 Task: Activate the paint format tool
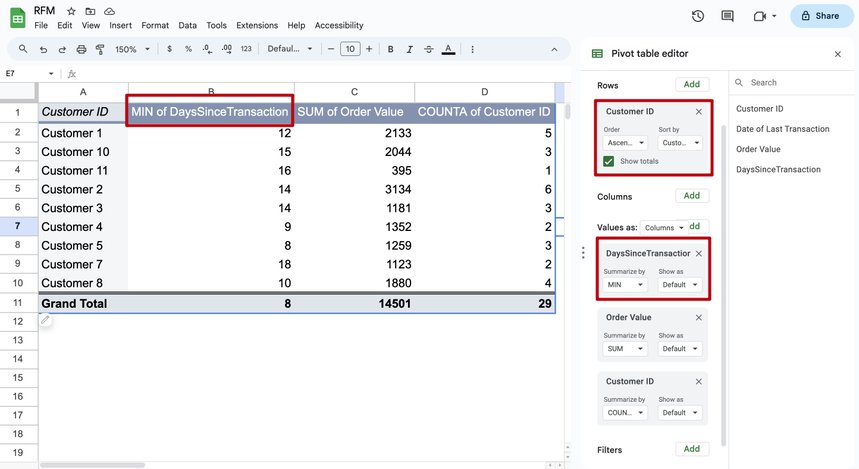[x=100, y=49]
